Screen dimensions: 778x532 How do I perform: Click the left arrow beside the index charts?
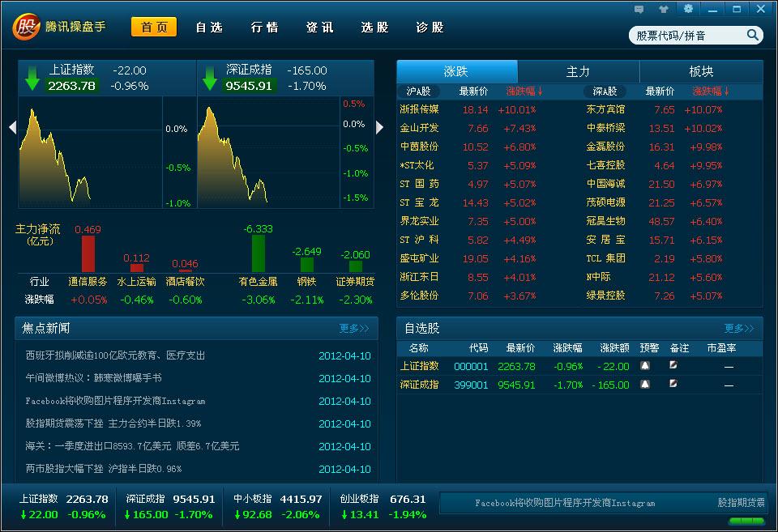click(11, 127)
